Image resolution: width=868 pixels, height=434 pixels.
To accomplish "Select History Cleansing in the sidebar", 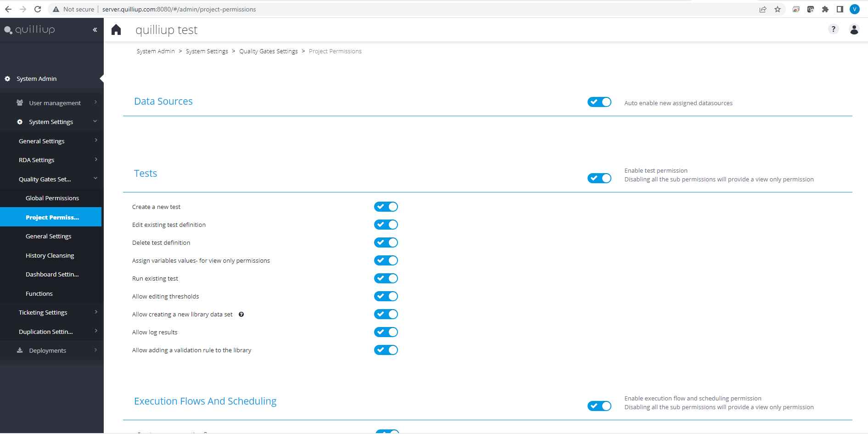I will point(50,255).
